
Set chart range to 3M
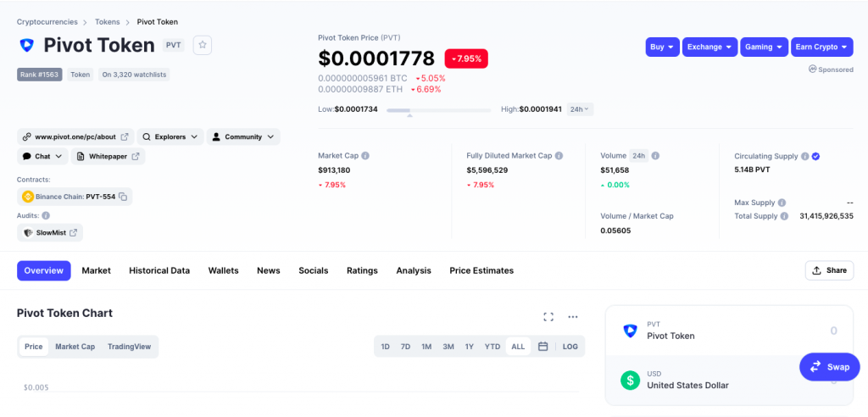tap(448, 347)
